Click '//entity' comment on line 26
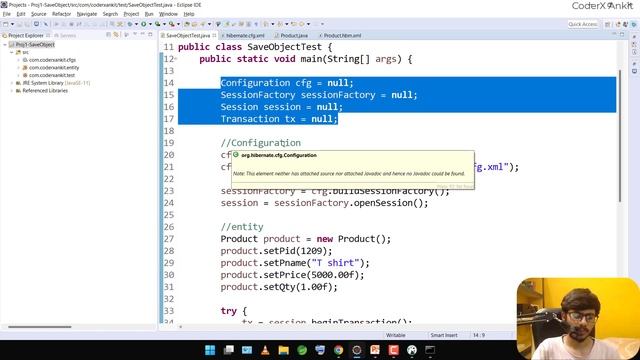The image size is (640, 360). 242,227
